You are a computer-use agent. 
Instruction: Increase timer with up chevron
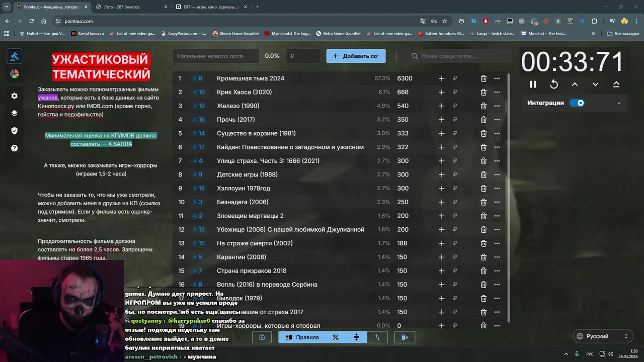tap(575, 84)
